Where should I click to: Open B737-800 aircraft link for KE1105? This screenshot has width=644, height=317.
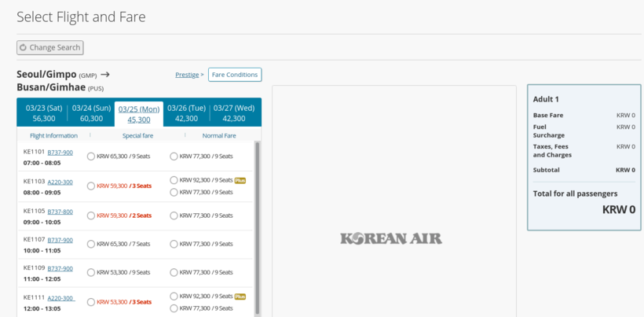click(x=60, y=211)
